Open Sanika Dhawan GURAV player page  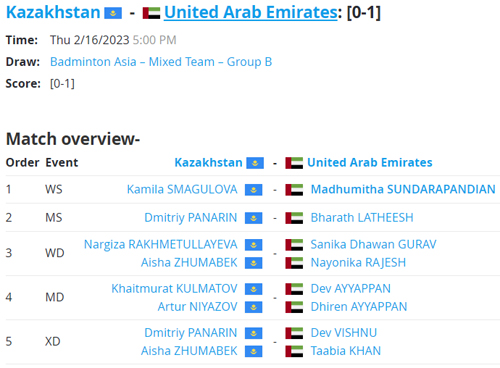pyautogui.click(x=373, y=244)
